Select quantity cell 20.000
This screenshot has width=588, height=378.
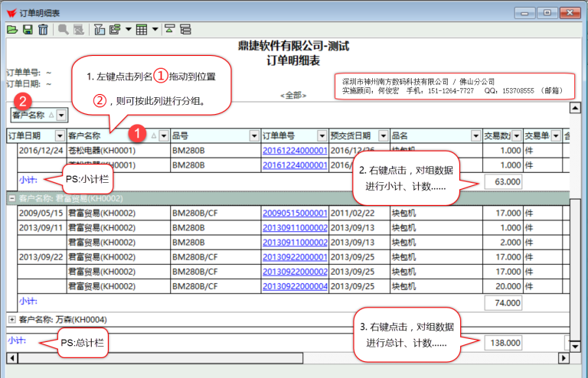pyautogui.click(x=502, y=286)
